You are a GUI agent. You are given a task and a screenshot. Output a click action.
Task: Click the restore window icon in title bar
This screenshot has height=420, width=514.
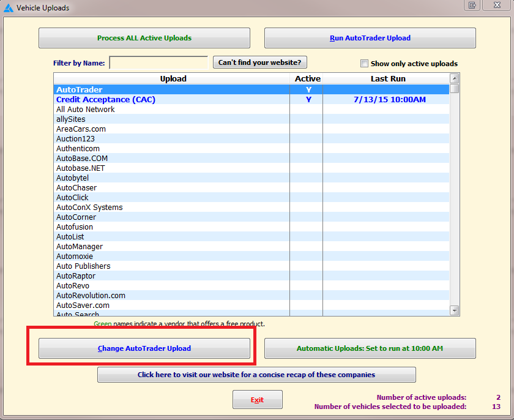[472, 6]
